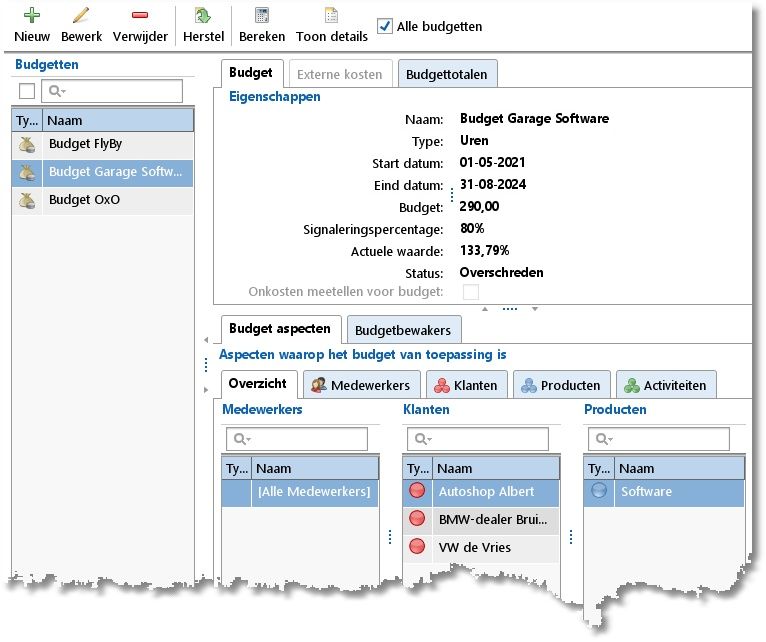This screenshot has width=766, height=642.
Task: Select the Budget FlyBy row icon
Action: [27, 144]
